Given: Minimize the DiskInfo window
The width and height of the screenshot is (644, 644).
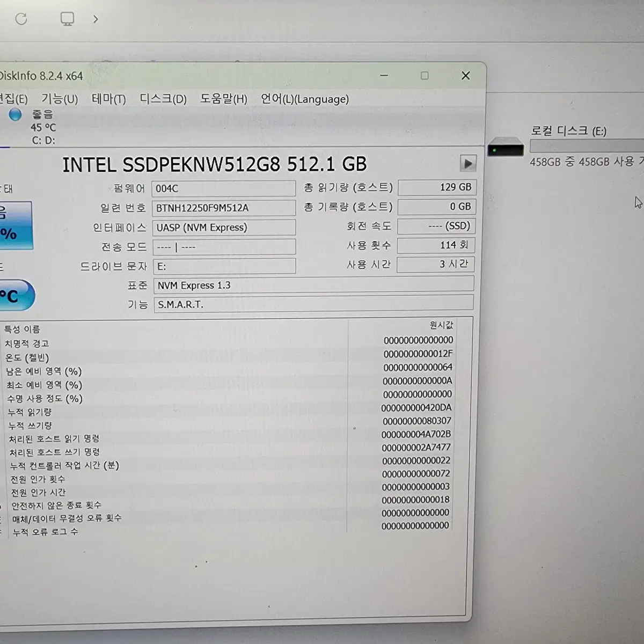Looking at the screenshot, I should [x=384, y=76].
